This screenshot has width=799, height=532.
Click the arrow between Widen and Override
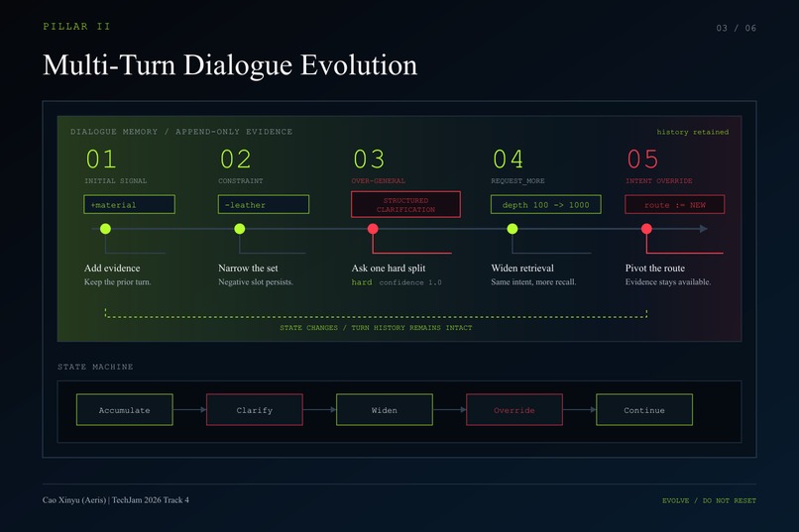click(449, 409)
